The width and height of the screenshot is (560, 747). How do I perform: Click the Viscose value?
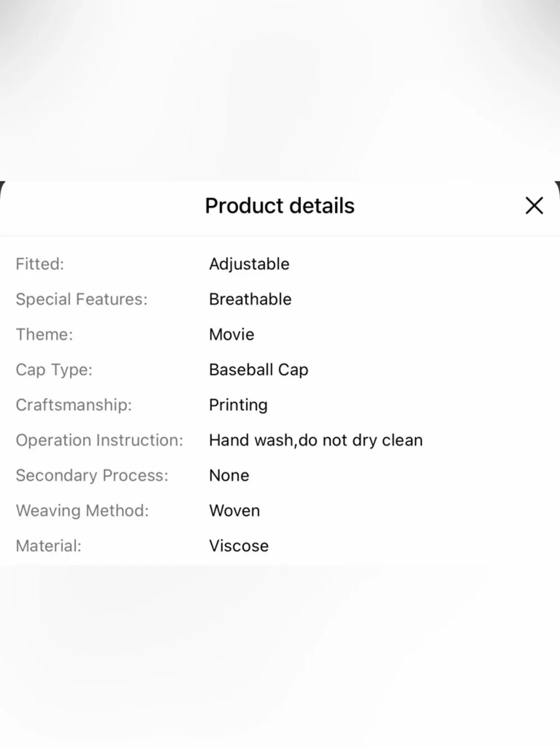pyautogui.click(x=239, y=546)
